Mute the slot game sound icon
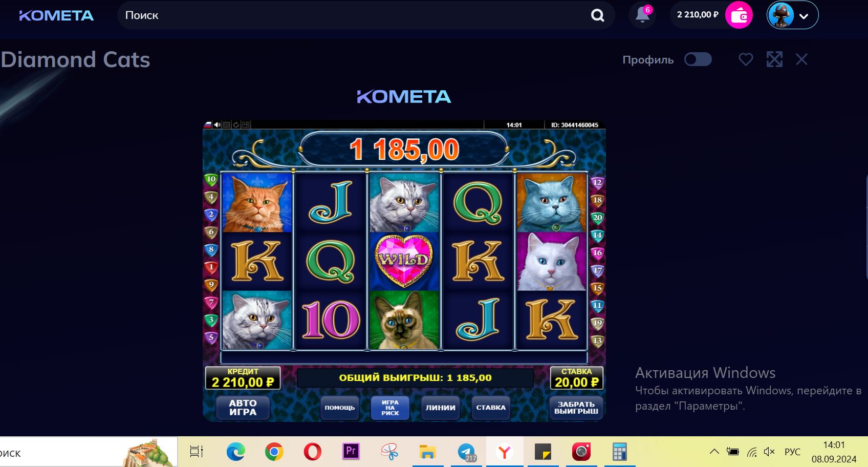 217,124
